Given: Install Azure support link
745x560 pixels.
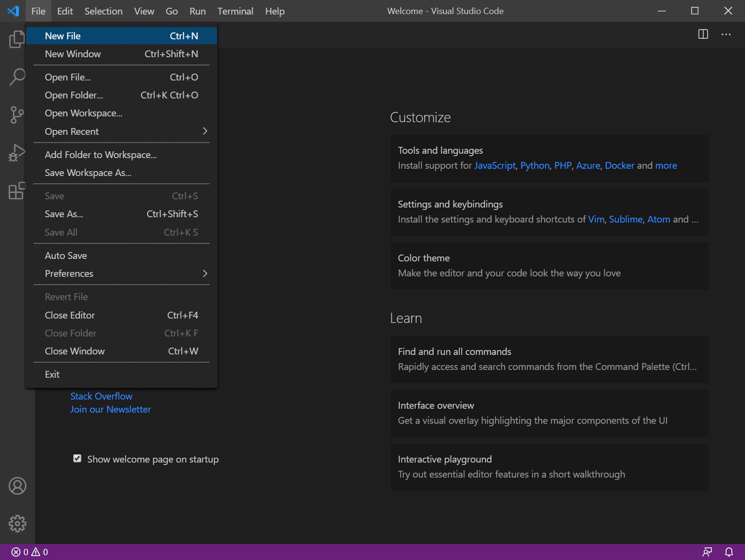Looking at the screenshot, I should (588, 165).
